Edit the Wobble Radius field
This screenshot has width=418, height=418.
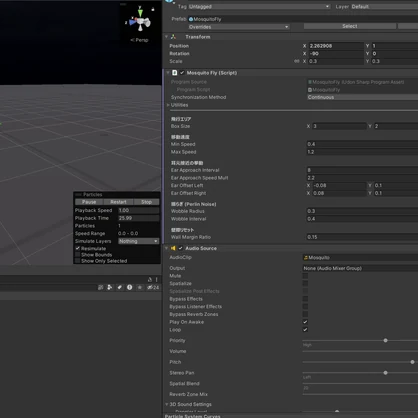(x=362, y=211)
